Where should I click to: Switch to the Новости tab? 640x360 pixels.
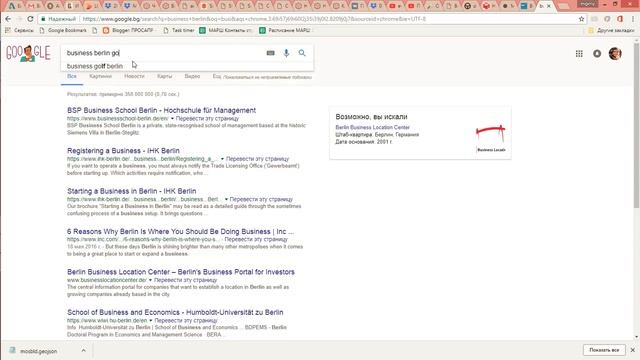(x=134, y=76)
